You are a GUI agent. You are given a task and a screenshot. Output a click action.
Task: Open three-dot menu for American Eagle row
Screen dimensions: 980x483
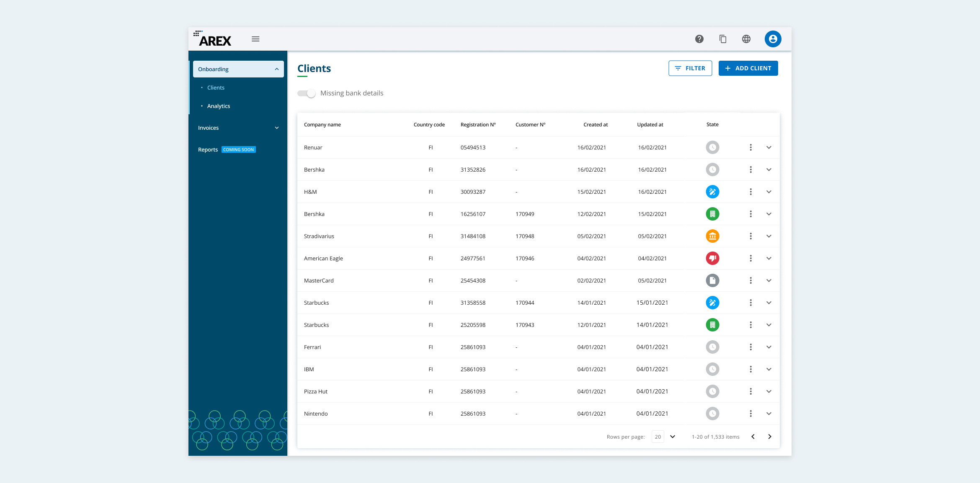(751, 258)
